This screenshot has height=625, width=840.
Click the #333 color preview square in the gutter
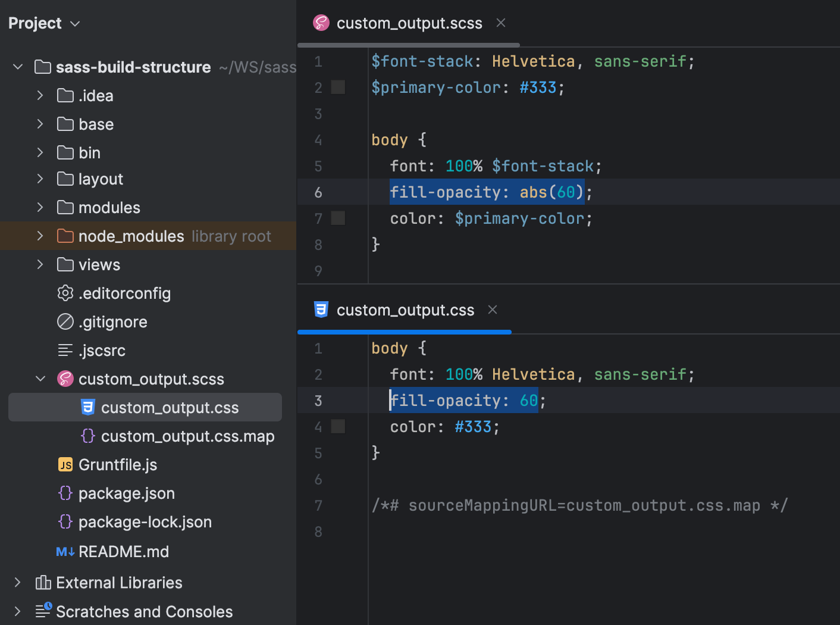[x=337, y=87]
